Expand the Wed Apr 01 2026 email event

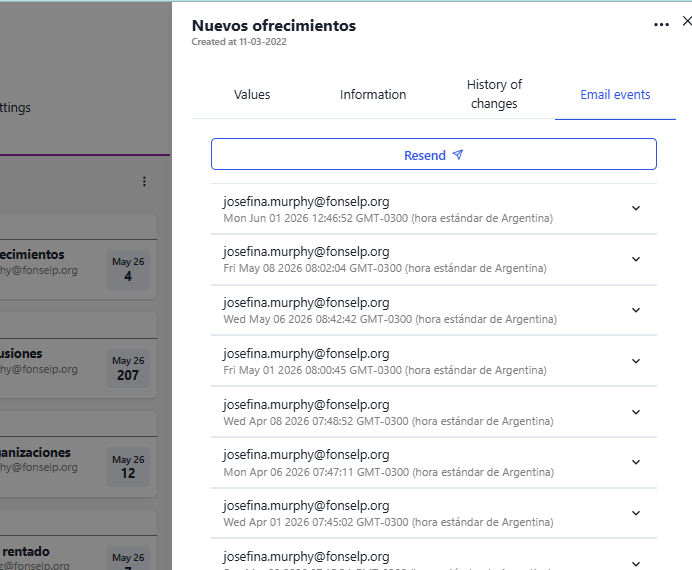[x=636, y=513]
